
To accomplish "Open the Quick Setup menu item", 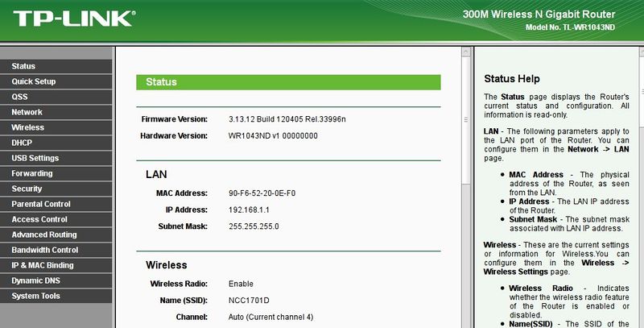I will click(x=34, y=81).
